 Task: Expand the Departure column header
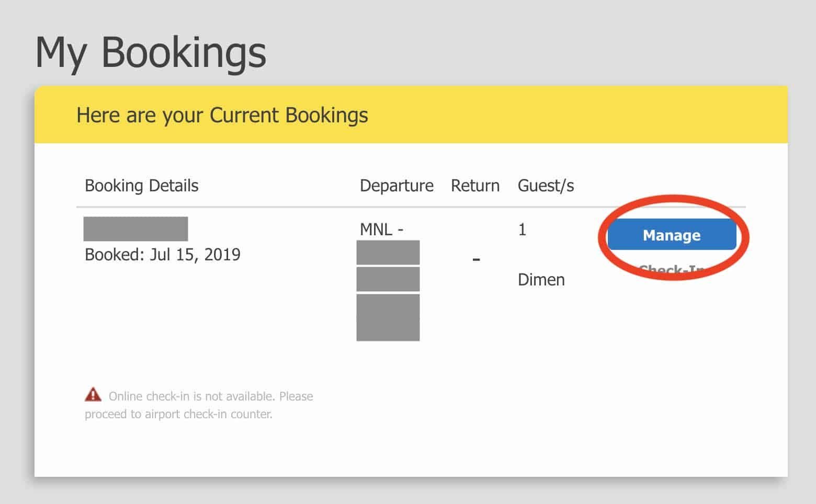click(x=396, y=186)
